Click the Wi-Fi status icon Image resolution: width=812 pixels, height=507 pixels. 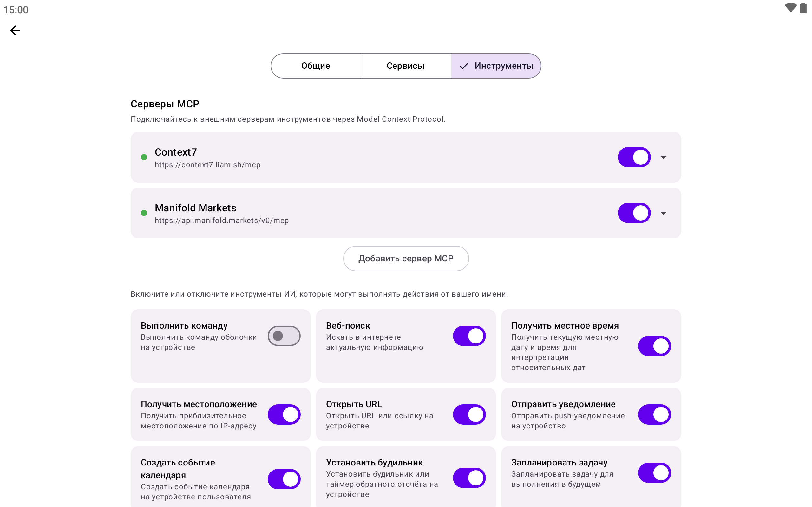(x=790, y=8)
